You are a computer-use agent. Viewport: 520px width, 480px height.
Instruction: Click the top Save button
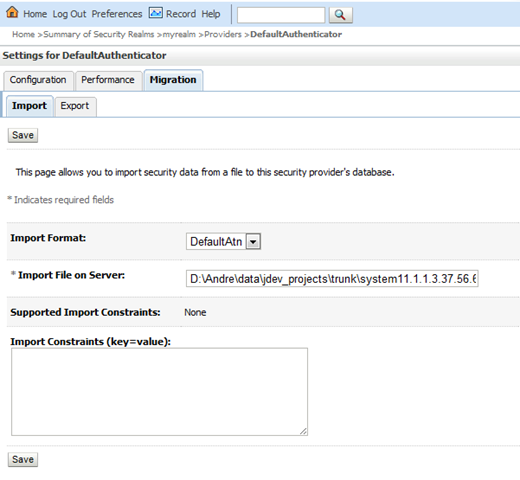click(x=23, y=135)
